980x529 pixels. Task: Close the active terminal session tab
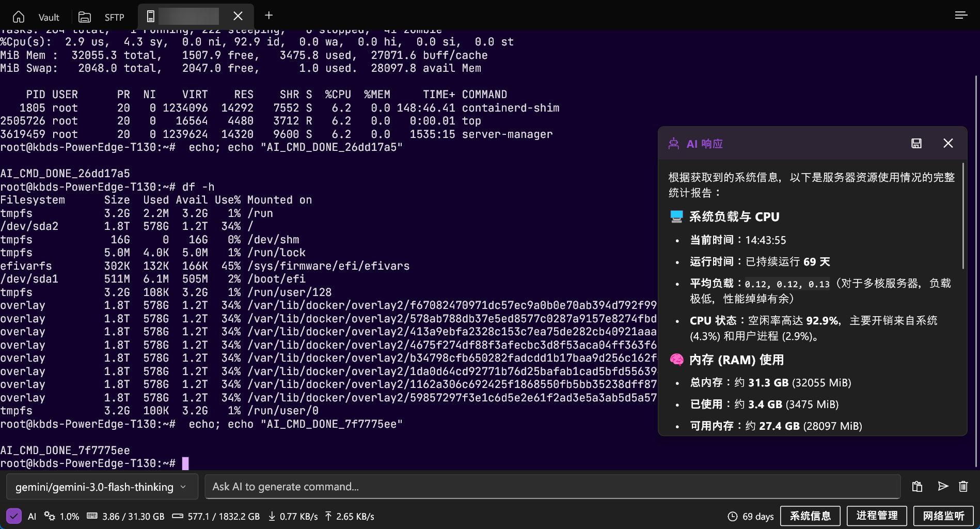click(238, 16)
